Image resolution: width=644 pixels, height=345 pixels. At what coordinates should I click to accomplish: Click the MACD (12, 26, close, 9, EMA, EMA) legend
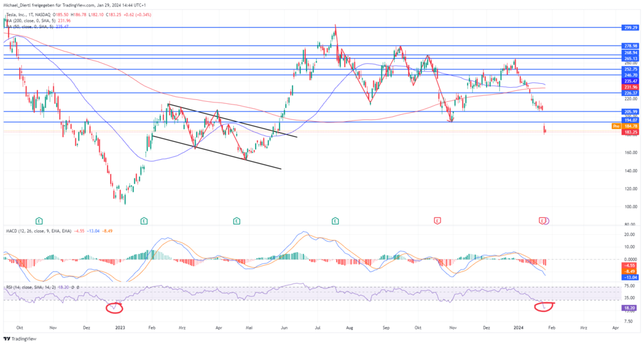[x=38, y=231]
